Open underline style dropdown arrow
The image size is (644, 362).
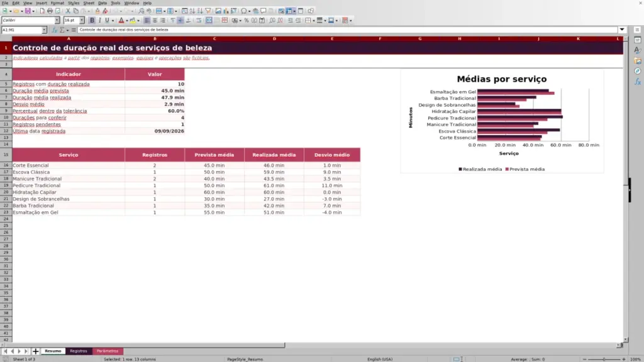[x=113, y=21]
